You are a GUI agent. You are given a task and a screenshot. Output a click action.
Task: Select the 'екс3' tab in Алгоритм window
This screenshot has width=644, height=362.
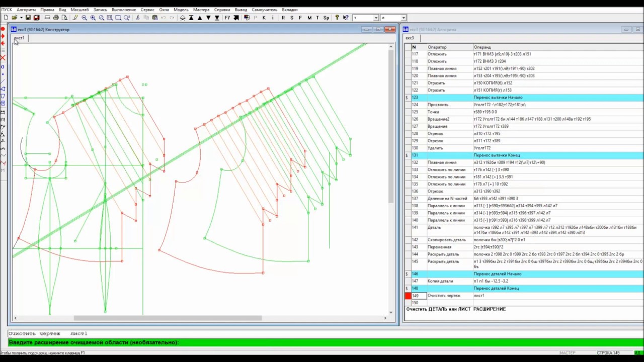[410, 38]
